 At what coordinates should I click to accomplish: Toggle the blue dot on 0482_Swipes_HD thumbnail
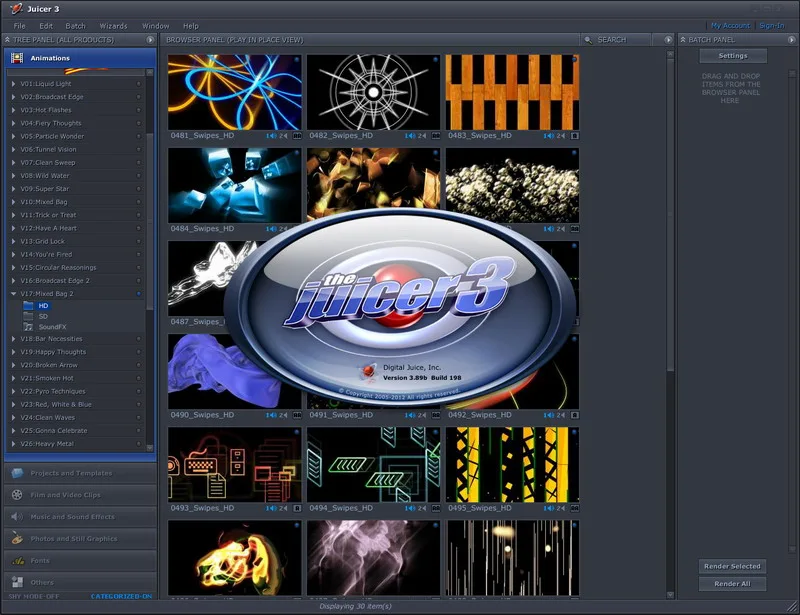point(436,59)
